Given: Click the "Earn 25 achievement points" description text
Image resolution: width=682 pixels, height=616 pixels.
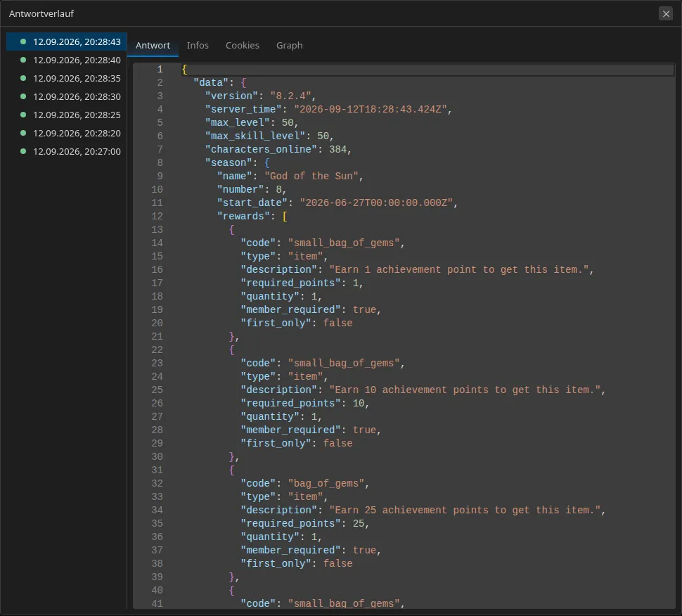Looking at the screenshot, I should (465, 511).
